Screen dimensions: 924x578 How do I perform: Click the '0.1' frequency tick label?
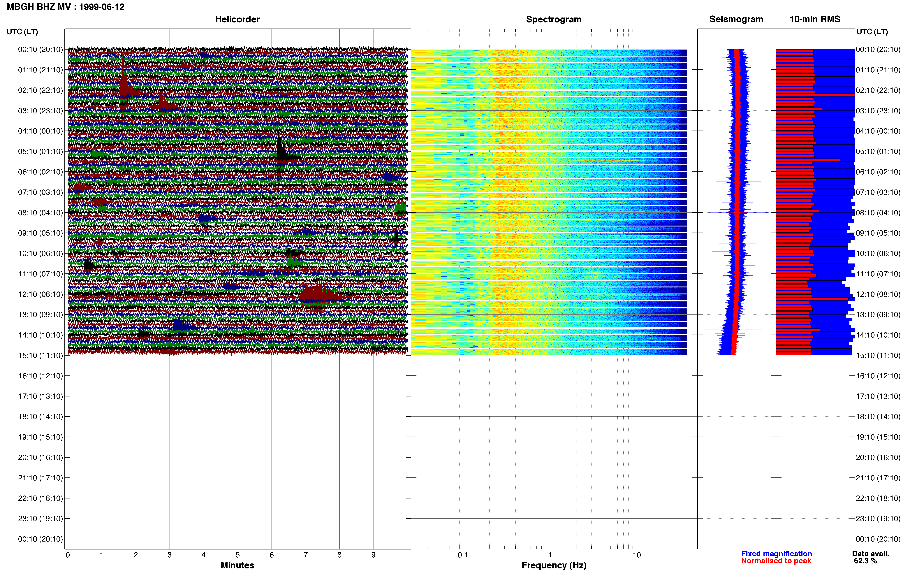coord(463,555)
